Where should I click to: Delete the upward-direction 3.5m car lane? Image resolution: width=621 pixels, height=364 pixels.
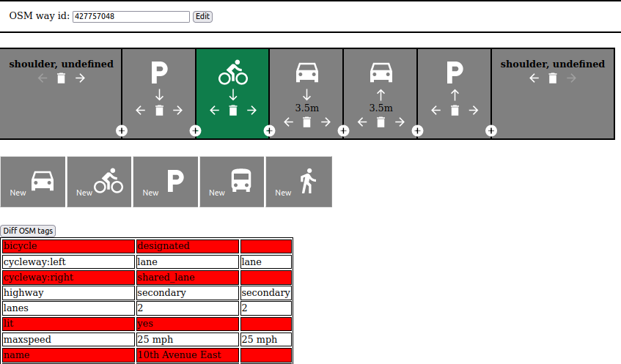(x=381, y=122)
